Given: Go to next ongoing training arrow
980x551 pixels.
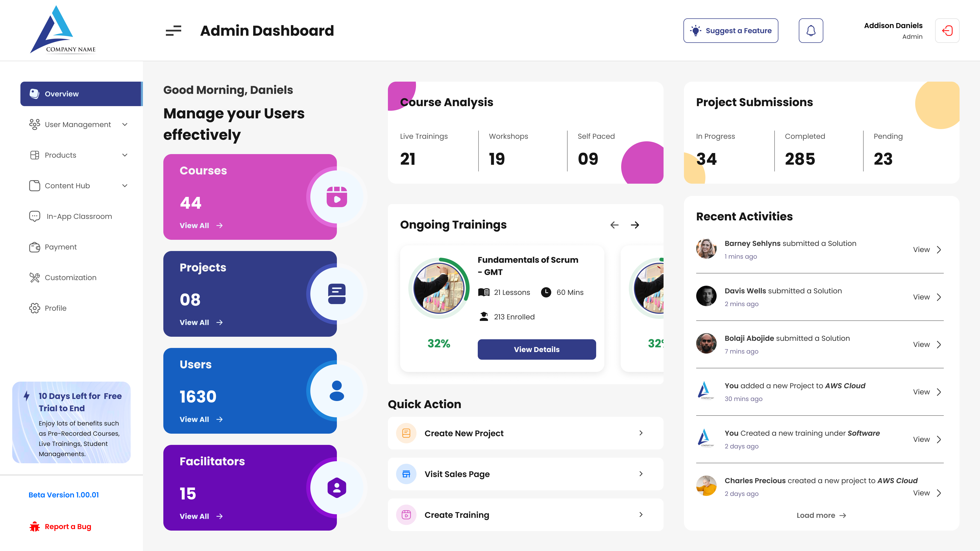Looking at the screenshot, I should 634,225.
